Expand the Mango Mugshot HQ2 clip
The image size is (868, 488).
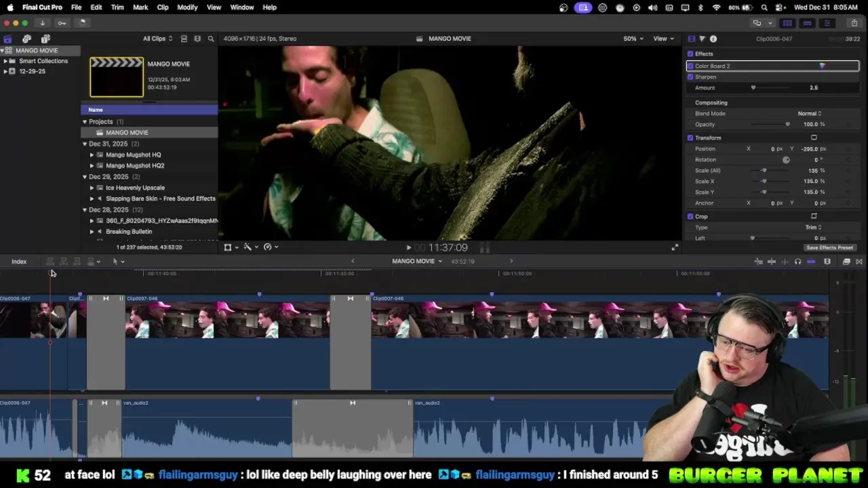click(x=92, y=165)
